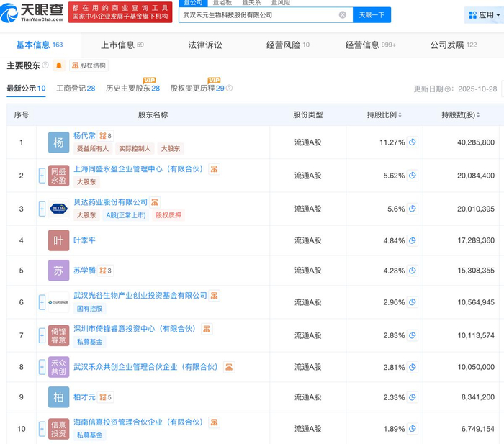
Task: Select the 工商登记 sub-tab
Action: pos(76,89)
